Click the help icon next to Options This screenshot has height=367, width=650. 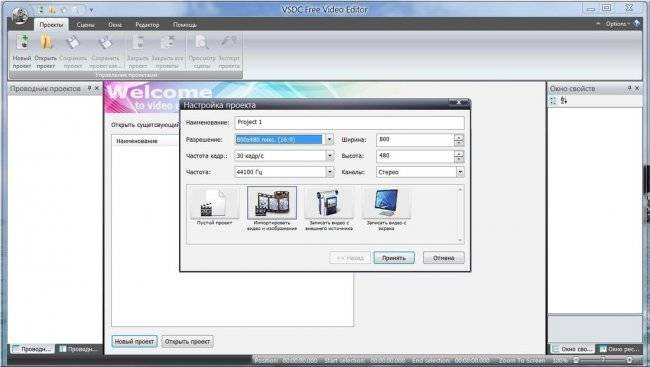pyautogui.click(x=637, y=24)
